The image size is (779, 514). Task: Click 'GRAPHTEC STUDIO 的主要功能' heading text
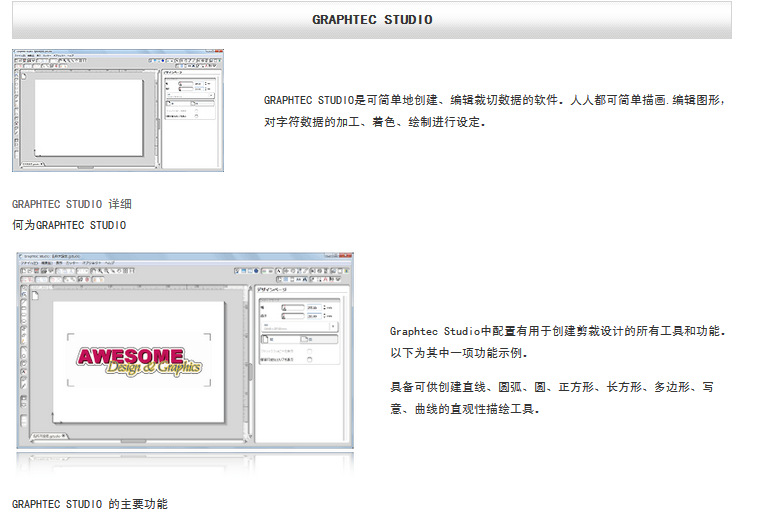tap(90, 504)
